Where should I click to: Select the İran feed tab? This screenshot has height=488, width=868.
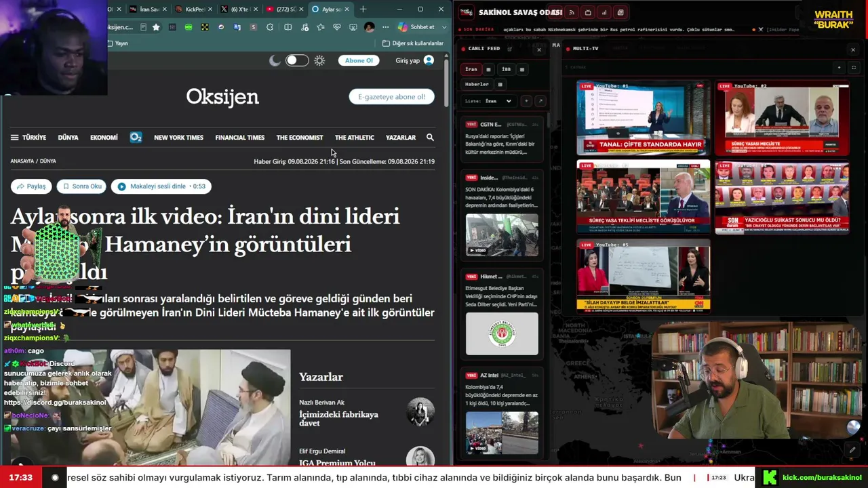471,69
